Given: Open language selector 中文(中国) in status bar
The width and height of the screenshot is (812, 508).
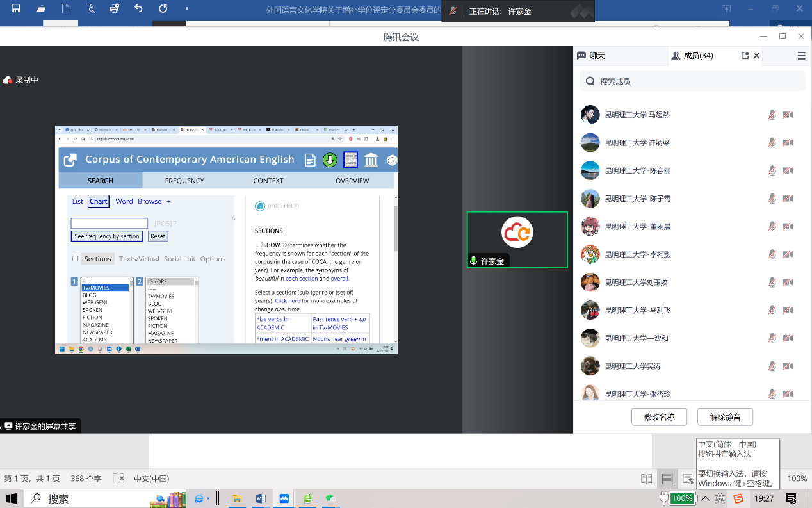Looking at the screenshot, I should 151,479.
